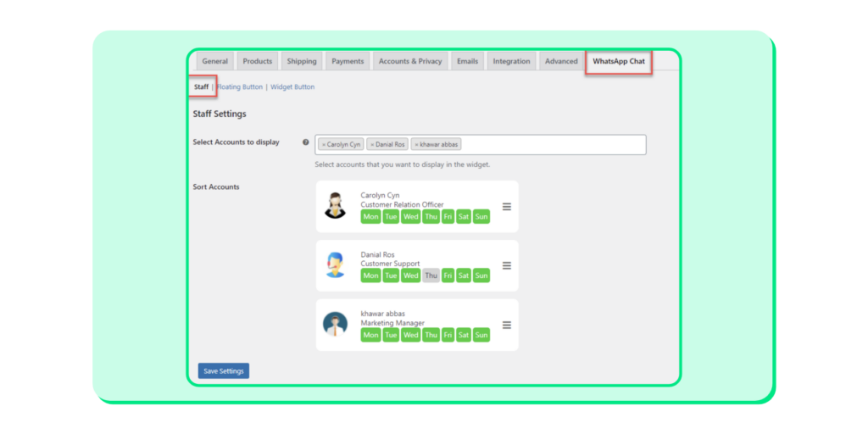Toggle Fri for khawar abbas
Viewport: 868px width, 434px height.
pos(448,335)
